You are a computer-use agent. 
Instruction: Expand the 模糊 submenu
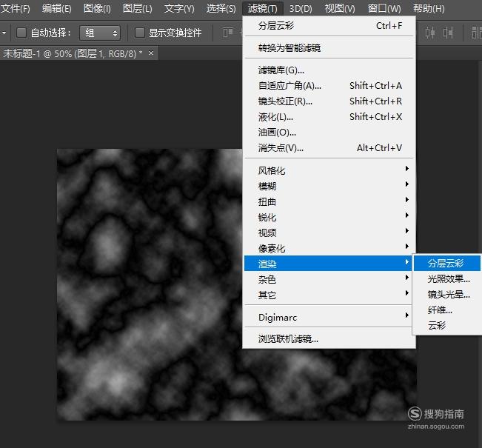click(x=329, y=187)
